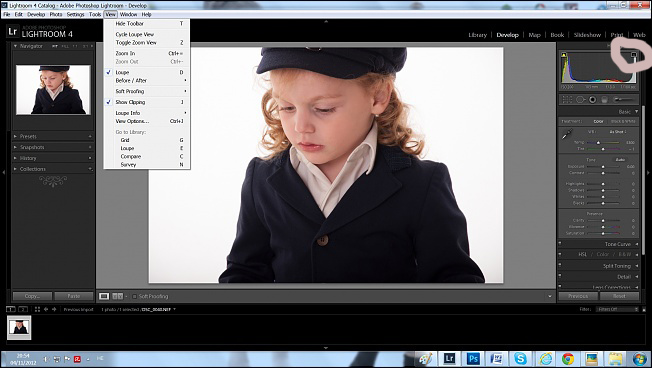Screen dimensions: 652x368
Task: Click the Reset button
Action: (x=619, y=296)
